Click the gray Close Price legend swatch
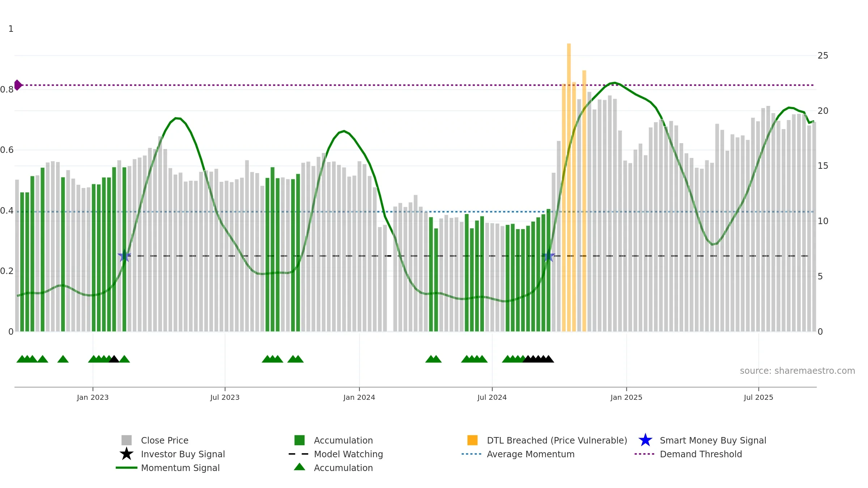Image resolution: width=868 pixels, height=488 pixels. tap(127, 440)
